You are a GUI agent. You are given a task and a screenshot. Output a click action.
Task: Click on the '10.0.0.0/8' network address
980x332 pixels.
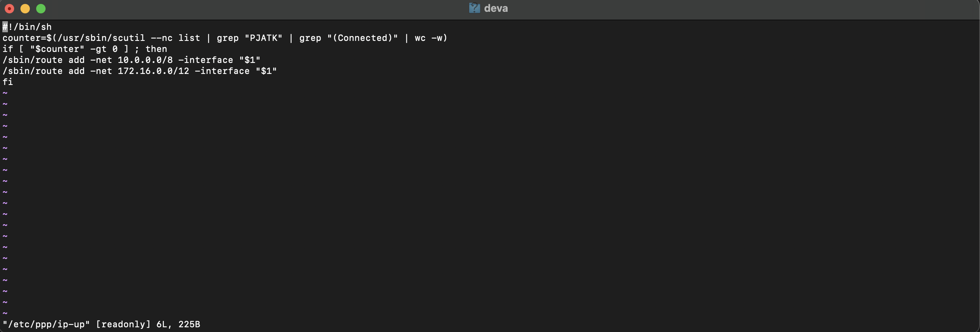click(x=145, y=60)
